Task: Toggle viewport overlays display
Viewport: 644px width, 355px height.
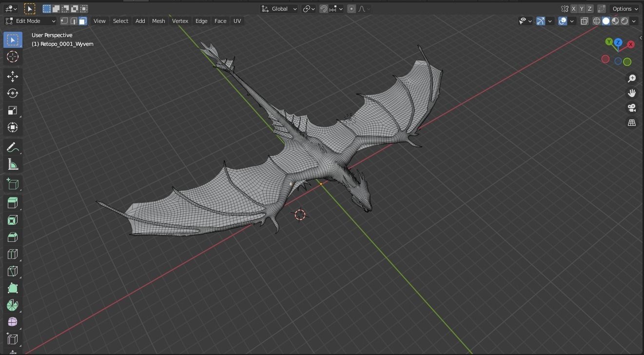Action: click(563, 21)
